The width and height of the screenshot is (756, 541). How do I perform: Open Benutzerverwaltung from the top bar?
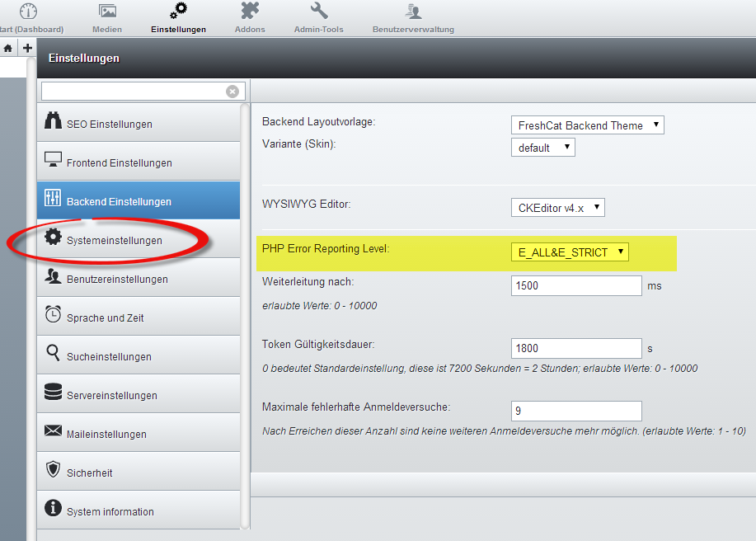pos(413,18)
